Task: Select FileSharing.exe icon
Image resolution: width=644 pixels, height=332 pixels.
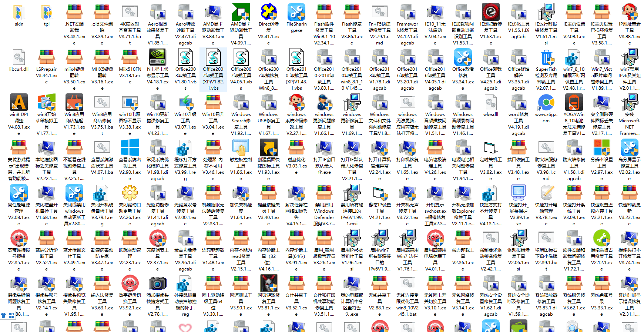Action: (296, 13)
